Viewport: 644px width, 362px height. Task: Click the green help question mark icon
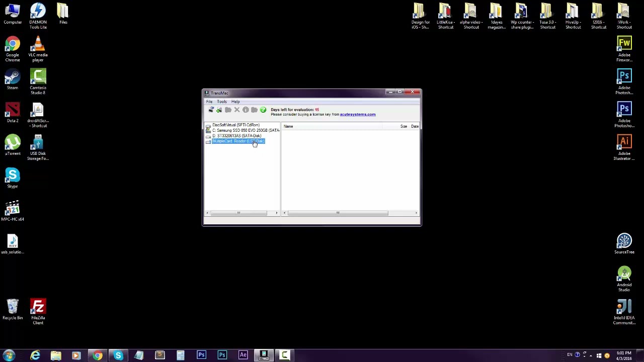click(x=263, y=110)
